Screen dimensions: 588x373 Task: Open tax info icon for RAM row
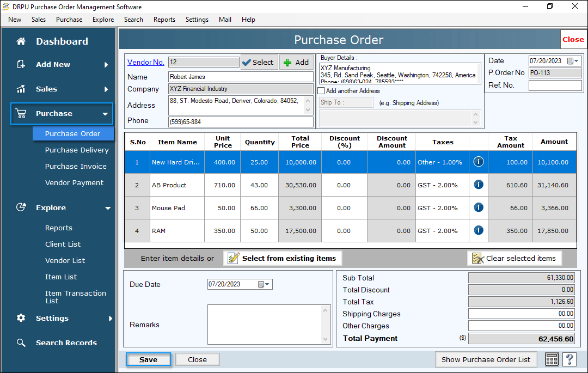pos(479,230)
